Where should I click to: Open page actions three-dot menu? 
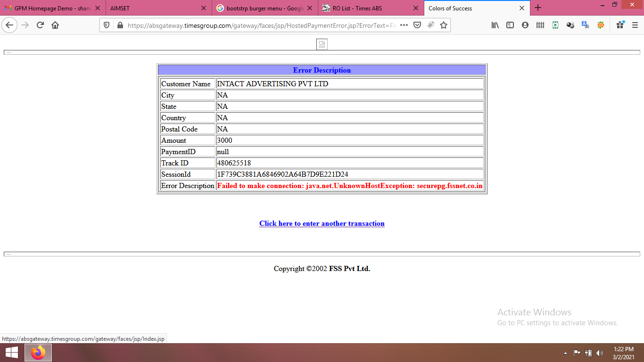coord(404,25)
